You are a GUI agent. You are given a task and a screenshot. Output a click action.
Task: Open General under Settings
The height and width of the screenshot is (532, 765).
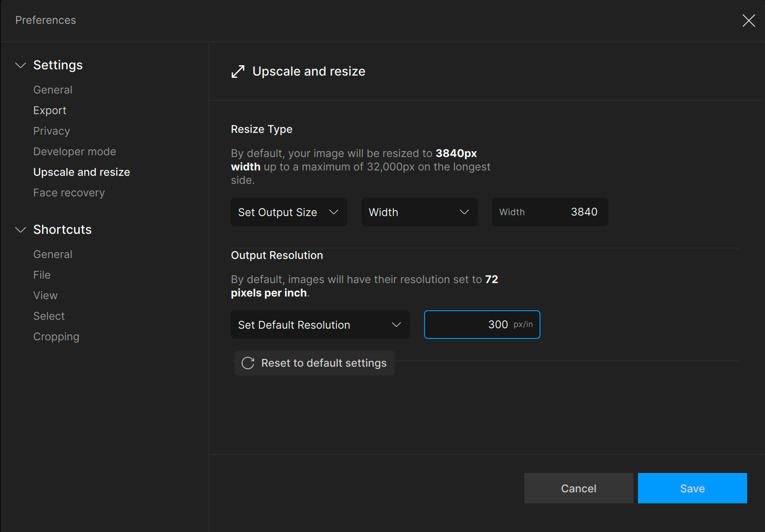click(53, 90)
